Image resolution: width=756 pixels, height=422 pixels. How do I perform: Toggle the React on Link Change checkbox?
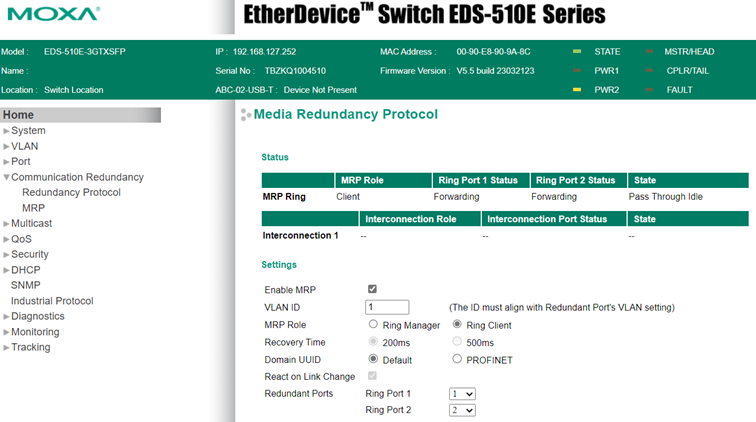pyautogui.click(x=372, y=376)
